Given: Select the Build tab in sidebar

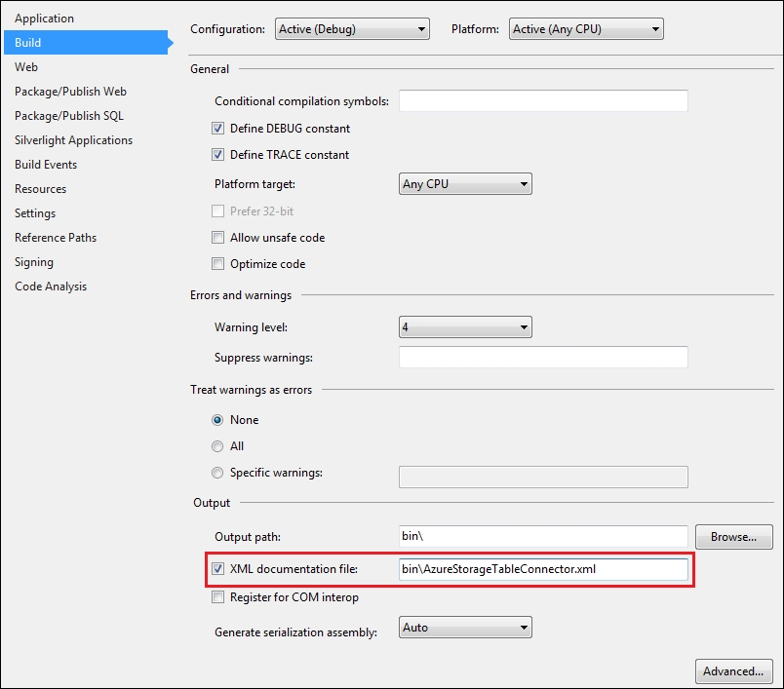Looking at the screenshot, I should (x=86, y=43).
